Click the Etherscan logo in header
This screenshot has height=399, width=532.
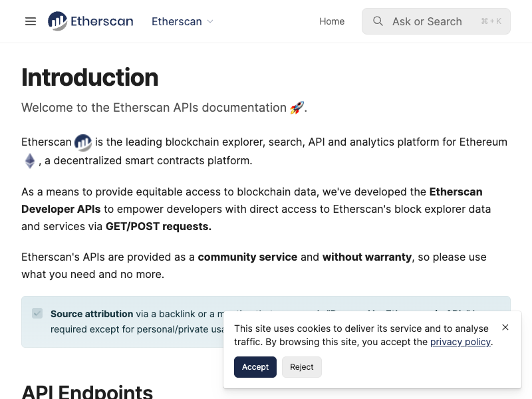90,21
